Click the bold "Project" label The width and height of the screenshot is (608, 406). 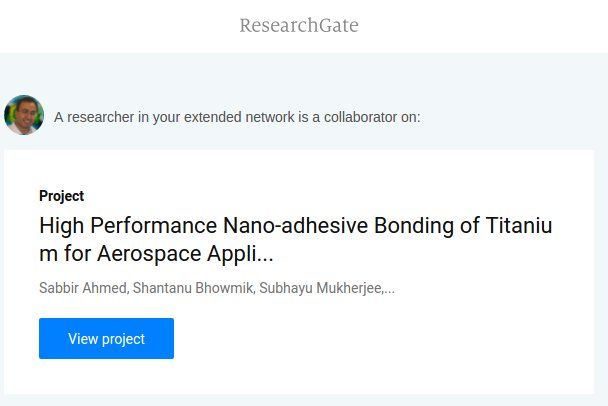click(61, 196)
